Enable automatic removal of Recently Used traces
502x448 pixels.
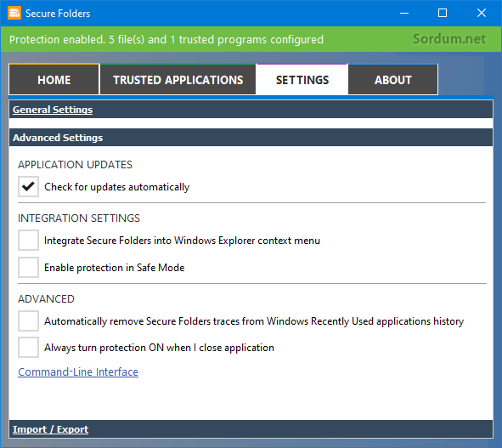click(x=28, y=320)
